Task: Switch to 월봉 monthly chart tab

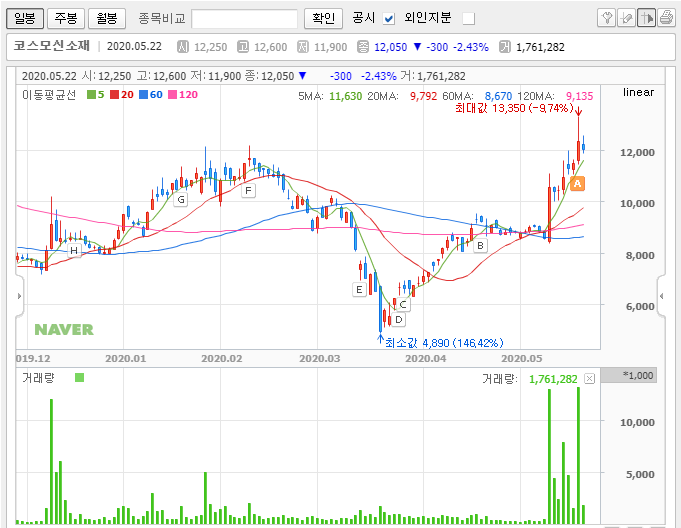Action: 107,18
